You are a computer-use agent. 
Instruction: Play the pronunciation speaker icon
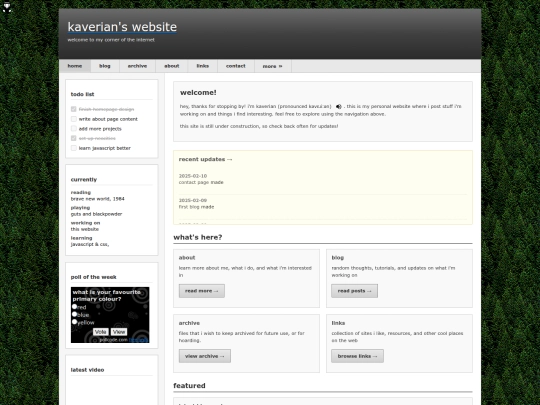(339, 107)
